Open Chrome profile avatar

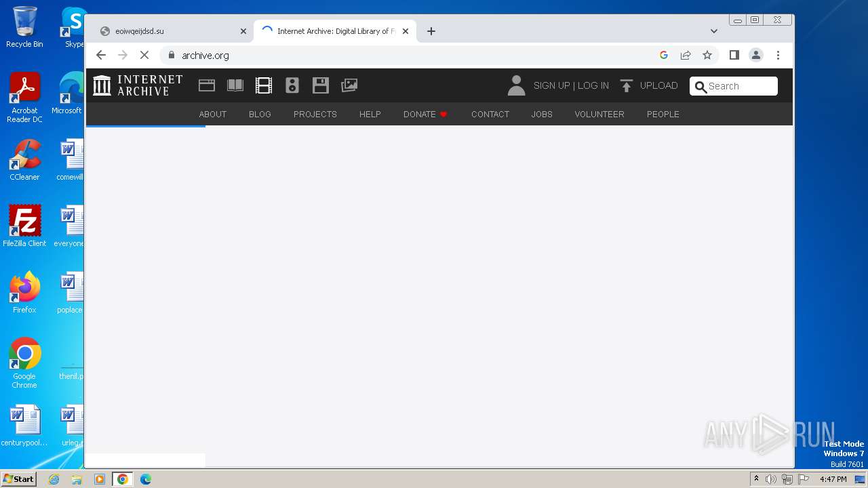coord(756,56)
